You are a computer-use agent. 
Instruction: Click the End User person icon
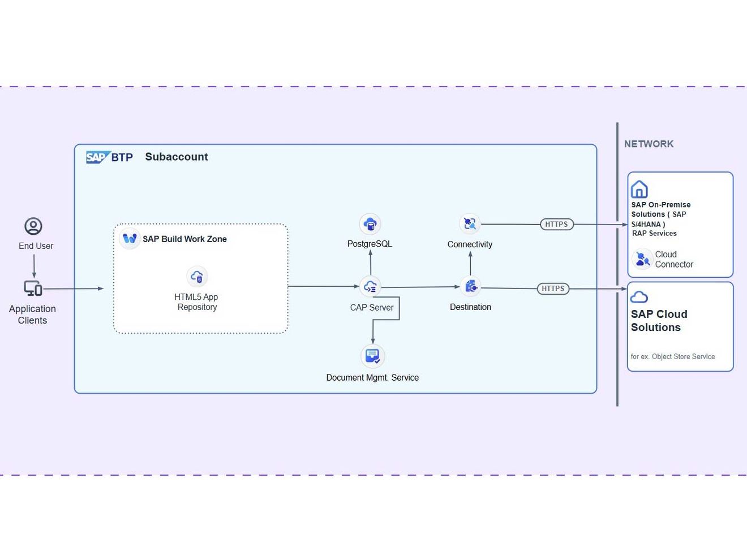click(33, 226)
